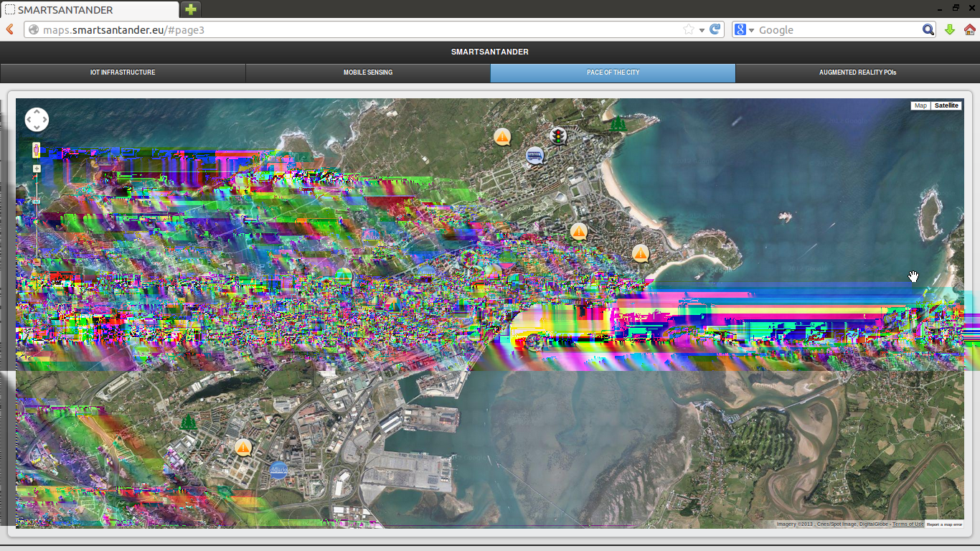The image size is (980, 551).
Task: Click the blue eldiario news marker
Action: click(x=278, y=471)
